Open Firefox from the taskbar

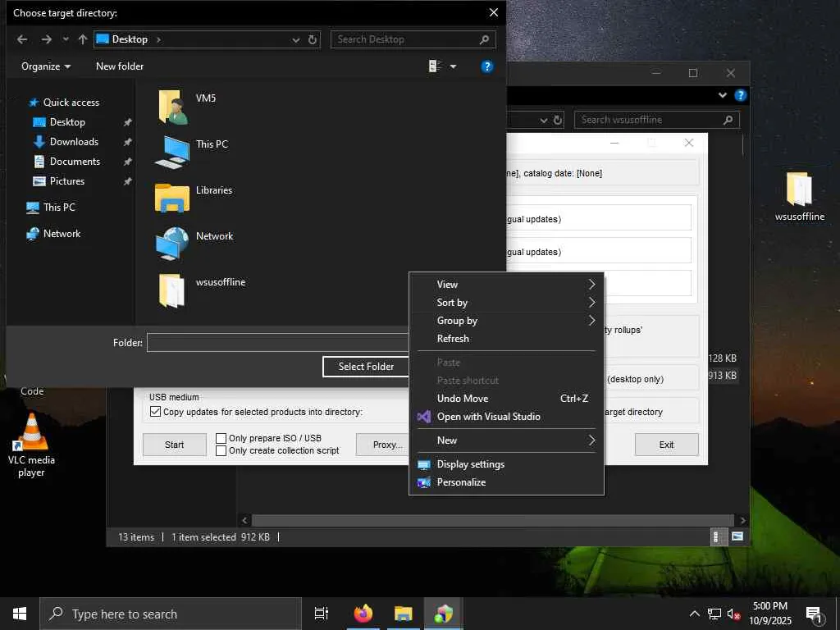pyautogui.click(x=363, y=614)
